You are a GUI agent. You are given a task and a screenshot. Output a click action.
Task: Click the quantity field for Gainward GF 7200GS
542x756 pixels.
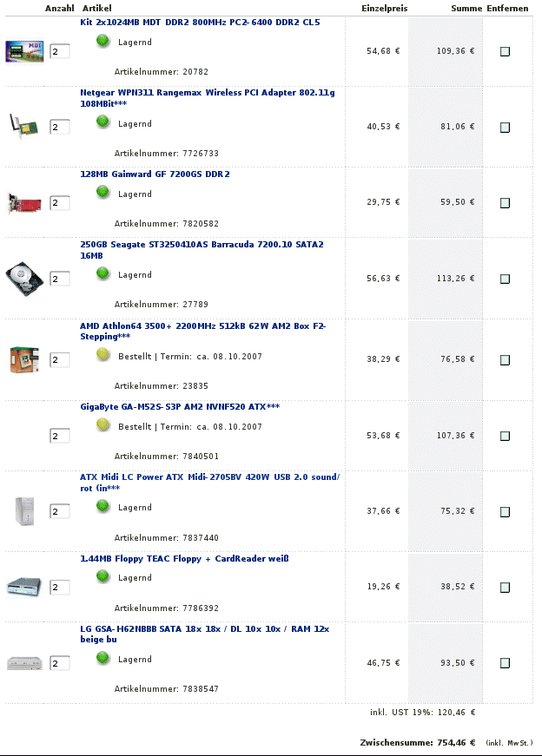[60, 202]
